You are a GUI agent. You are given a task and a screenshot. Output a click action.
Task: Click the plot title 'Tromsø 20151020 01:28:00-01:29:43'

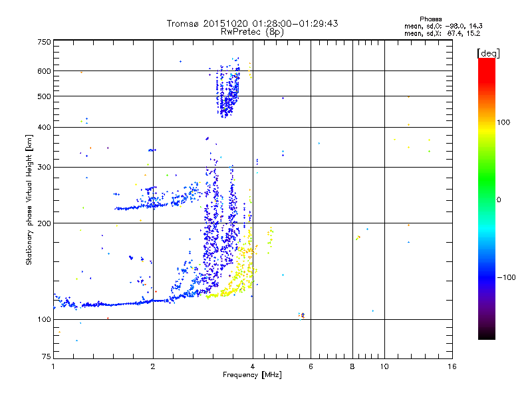click(252, 23)
